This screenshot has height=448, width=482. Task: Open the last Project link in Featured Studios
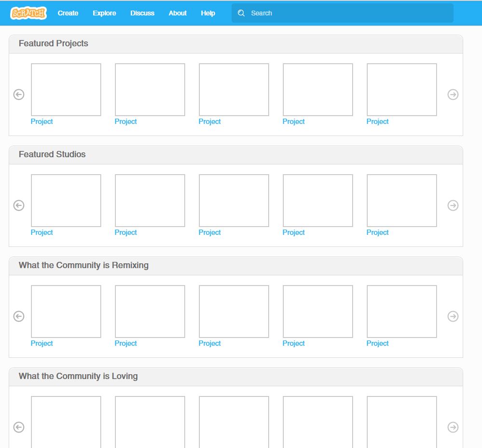(x=377, y=232)
